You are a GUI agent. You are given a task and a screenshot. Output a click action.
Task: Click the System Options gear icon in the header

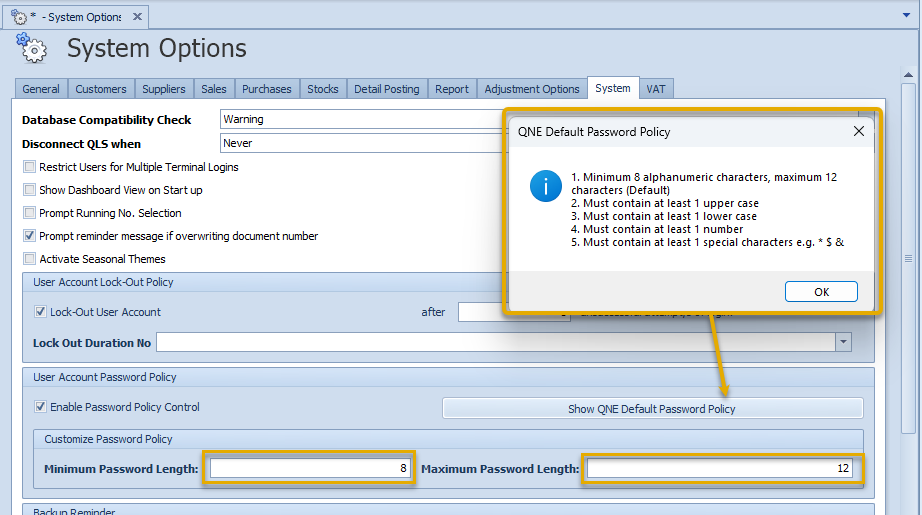[31, 48]
